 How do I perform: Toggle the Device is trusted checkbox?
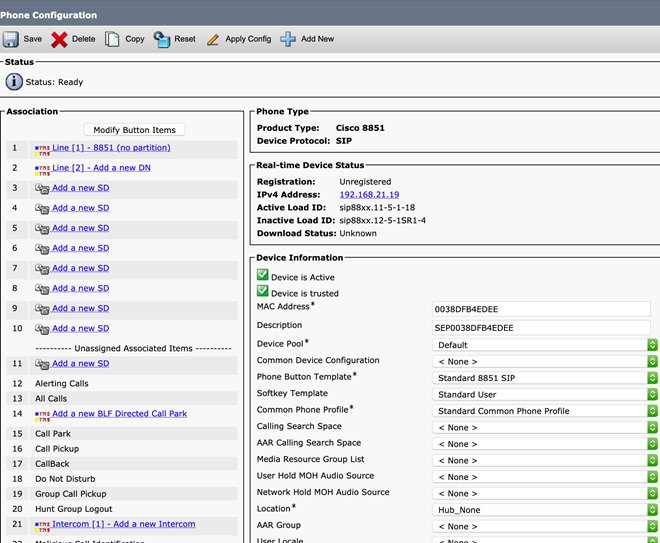pos(263,291)
